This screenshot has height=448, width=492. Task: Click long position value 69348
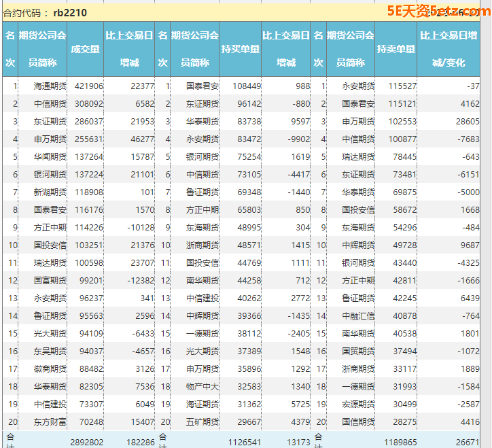coord(249,192)
